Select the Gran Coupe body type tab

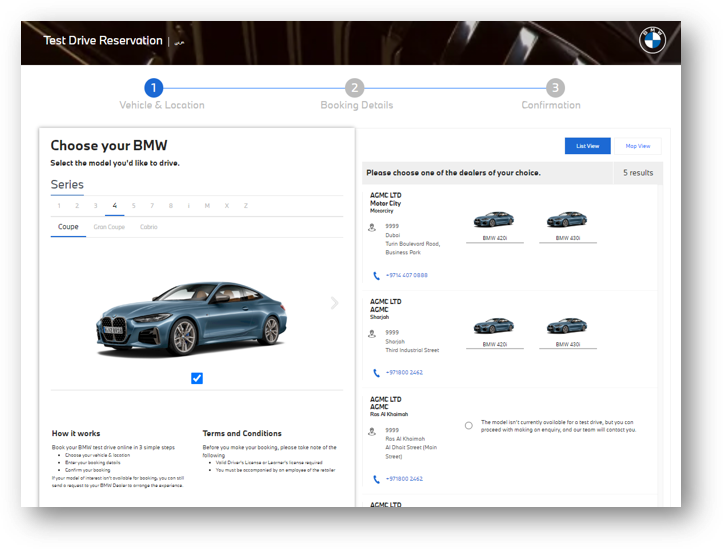click(109, 227)
